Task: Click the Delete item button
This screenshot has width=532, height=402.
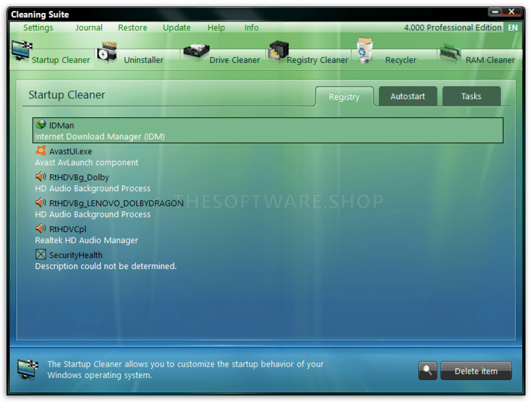Action: click(x=476, y=371)
